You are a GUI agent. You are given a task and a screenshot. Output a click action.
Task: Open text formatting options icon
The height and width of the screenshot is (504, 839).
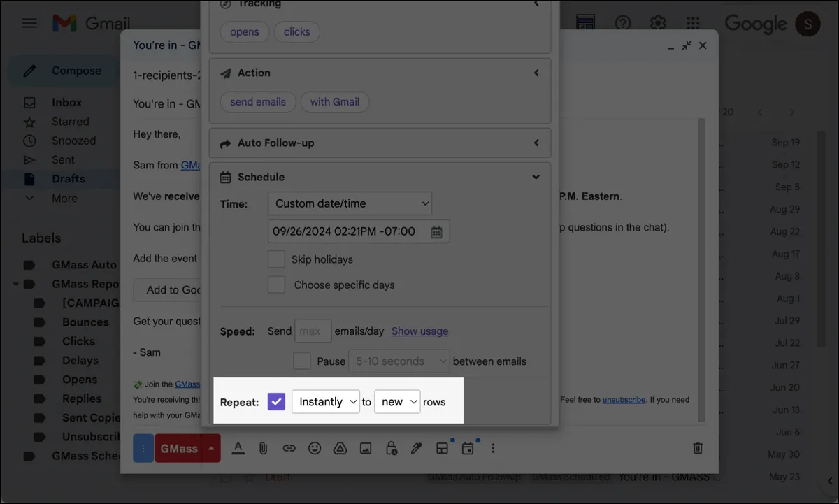238,448
